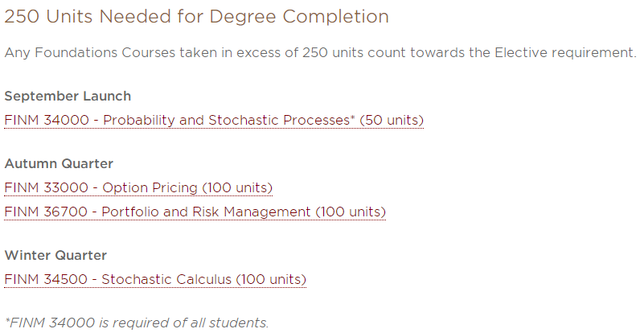644x333 pixels.
Task: Click '(100 units)' in the Portfolio and Risk Management link
Action: click(351, 212)
